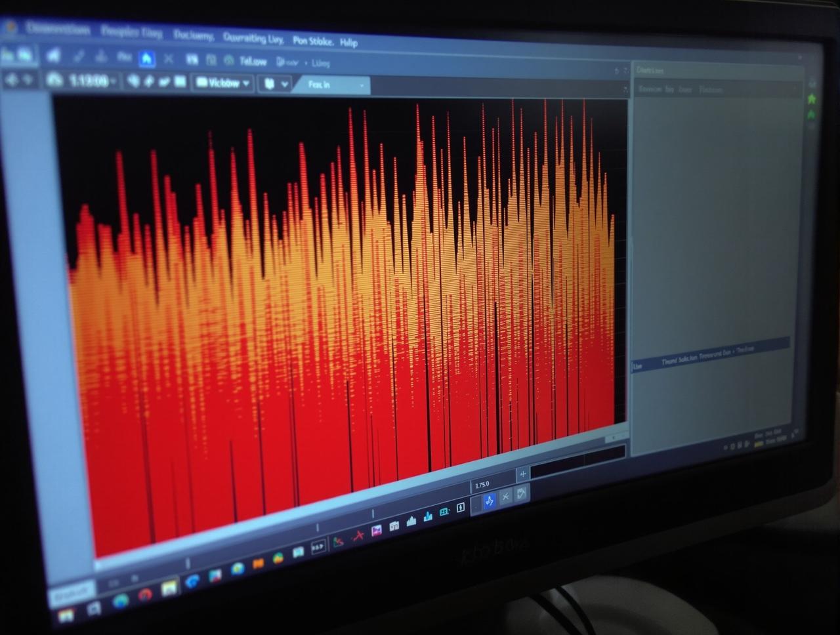Open the Help menu

tap(348, 43)
